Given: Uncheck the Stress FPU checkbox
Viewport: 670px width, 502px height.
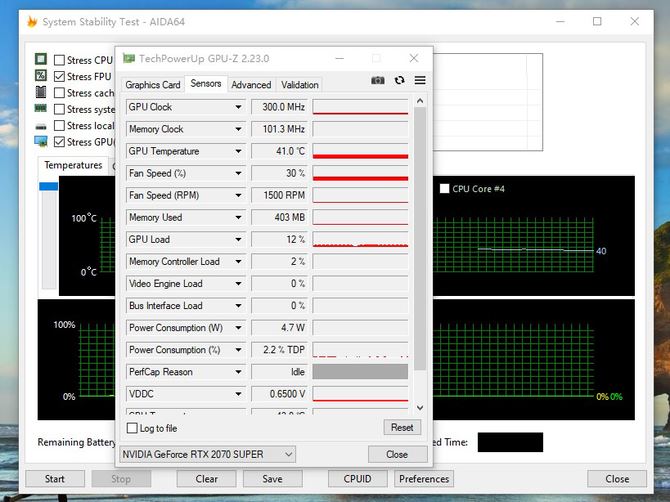Looking at the screenshot, I should (59, 76).
